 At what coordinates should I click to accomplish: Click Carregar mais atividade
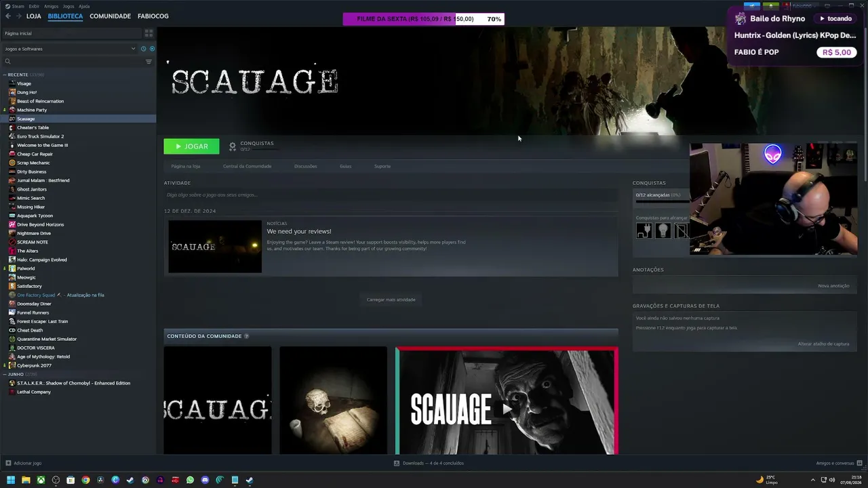tap(391, 300)
